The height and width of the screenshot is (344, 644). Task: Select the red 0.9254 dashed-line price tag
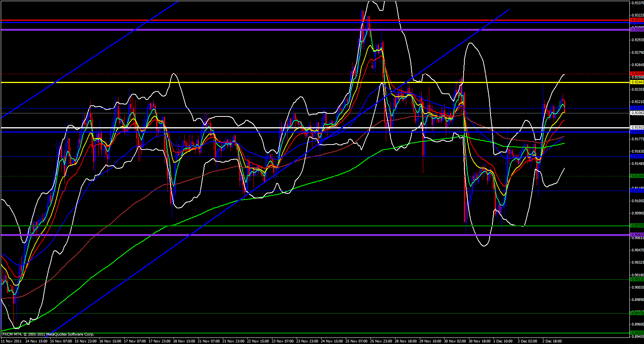click(x=637, y=73)
